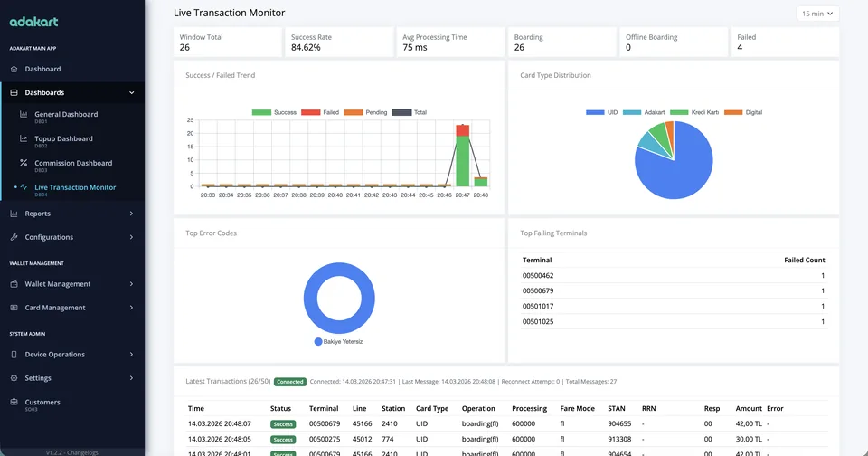Click the Success badge for 20:48:05 row
This screenshot has height=456, width=868.
[x=283, y=440]
